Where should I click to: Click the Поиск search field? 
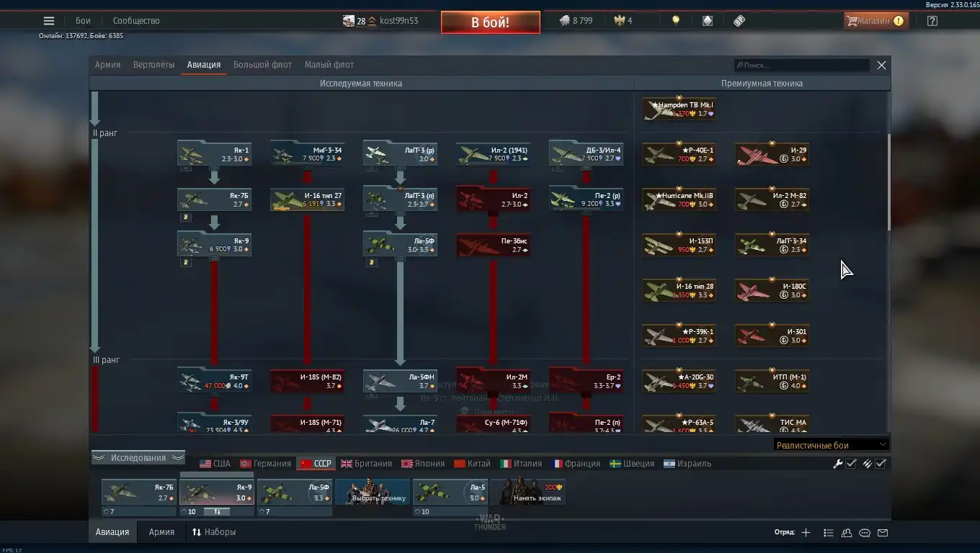[802, 66]
